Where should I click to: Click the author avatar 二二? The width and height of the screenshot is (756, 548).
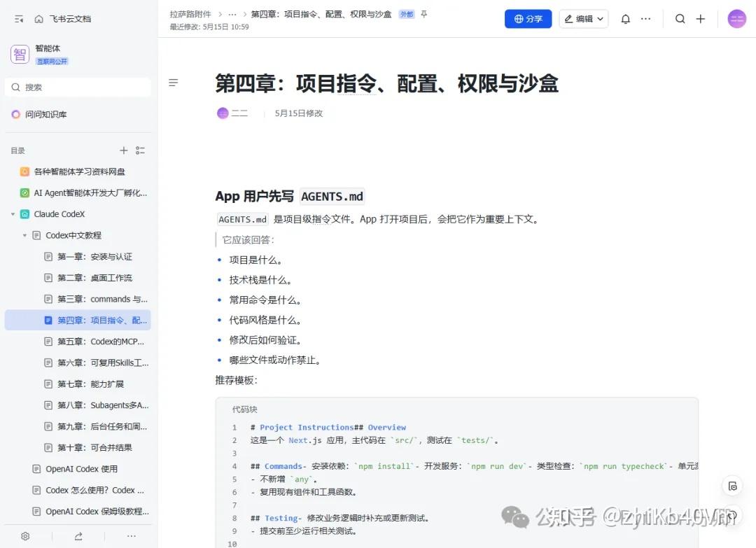coord(223,113)
